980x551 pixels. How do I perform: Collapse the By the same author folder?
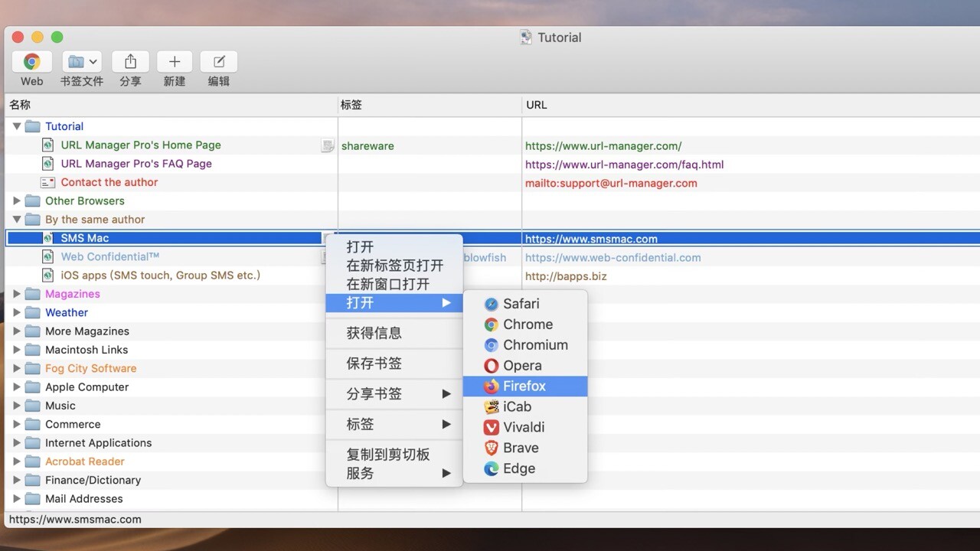tap(17, 220)
